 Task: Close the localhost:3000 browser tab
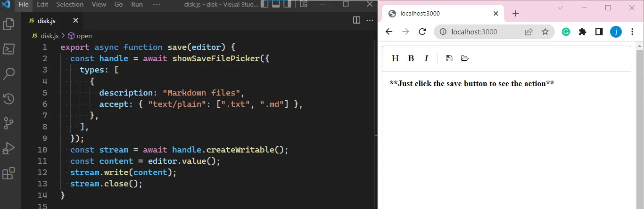495,13
